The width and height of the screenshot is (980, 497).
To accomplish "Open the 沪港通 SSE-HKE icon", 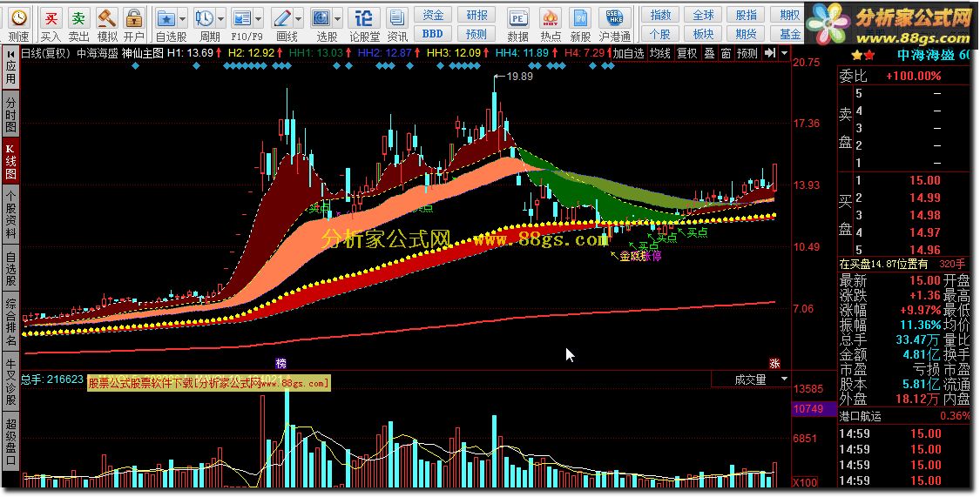I will click(x=615, y=17).
